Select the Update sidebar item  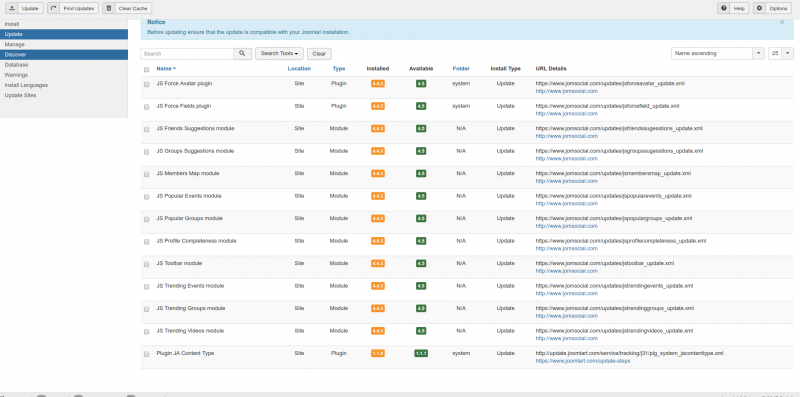click(64, 34)
